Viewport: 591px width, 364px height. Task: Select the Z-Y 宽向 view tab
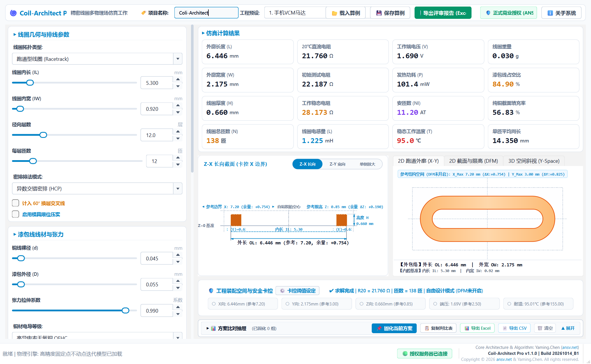pos(337,164)
